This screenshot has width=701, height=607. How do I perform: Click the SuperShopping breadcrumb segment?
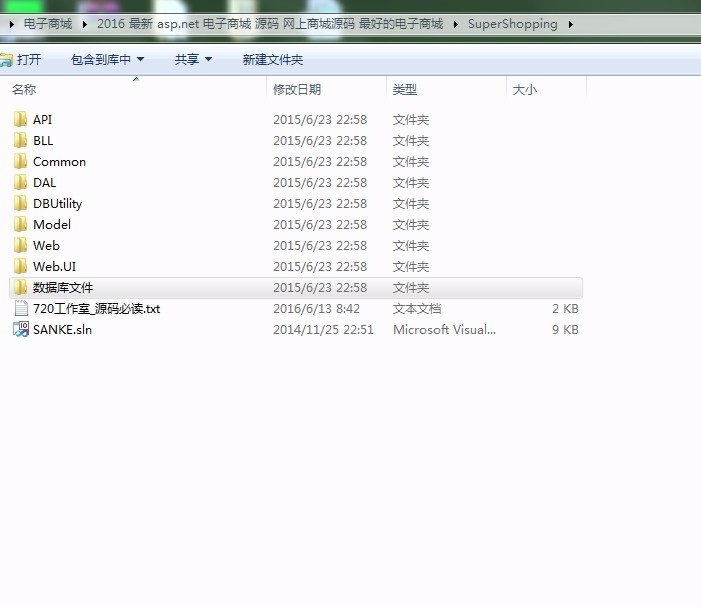(x=512, y=24)
